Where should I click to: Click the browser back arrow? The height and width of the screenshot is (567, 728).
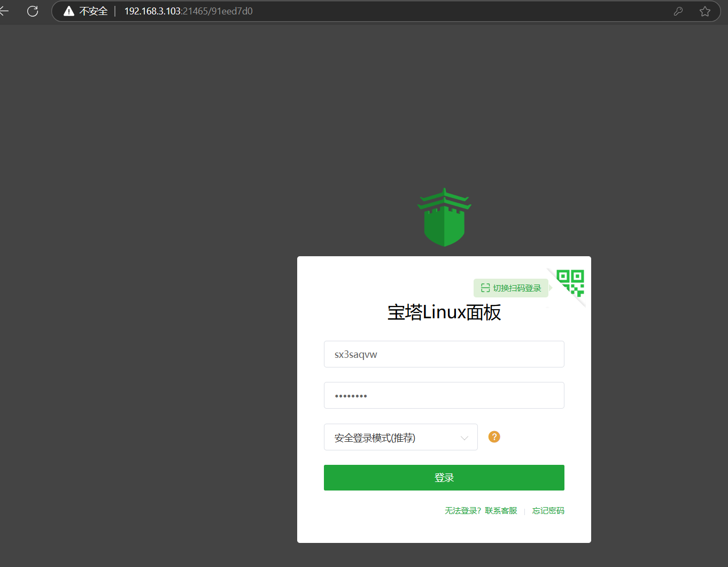click(x=4, y=11)
